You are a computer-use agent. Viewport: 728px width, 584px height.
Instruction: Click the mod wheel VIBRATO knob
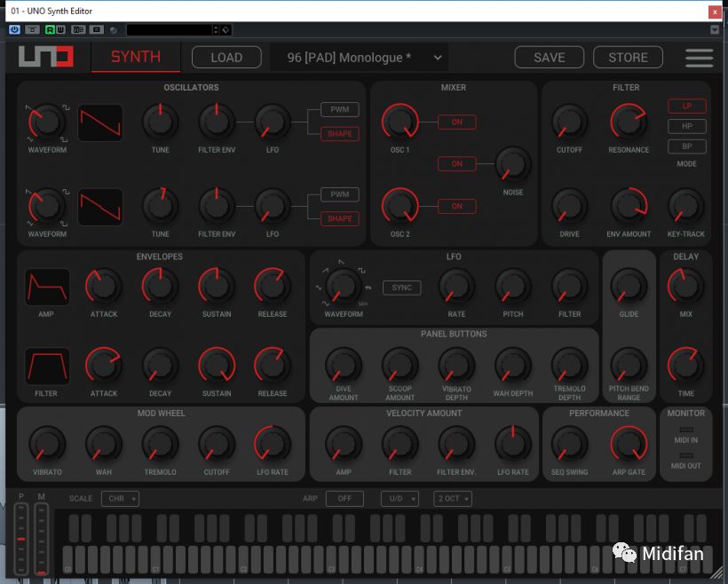tap(47, 445)
